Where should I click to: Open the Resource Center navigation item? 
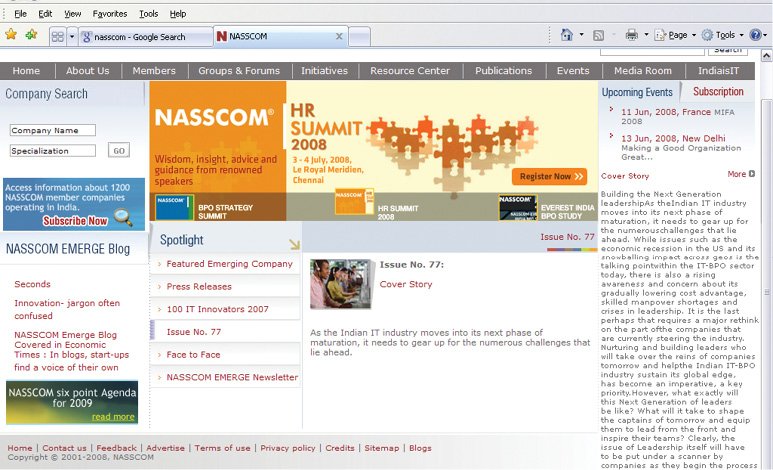click(410, 71)
